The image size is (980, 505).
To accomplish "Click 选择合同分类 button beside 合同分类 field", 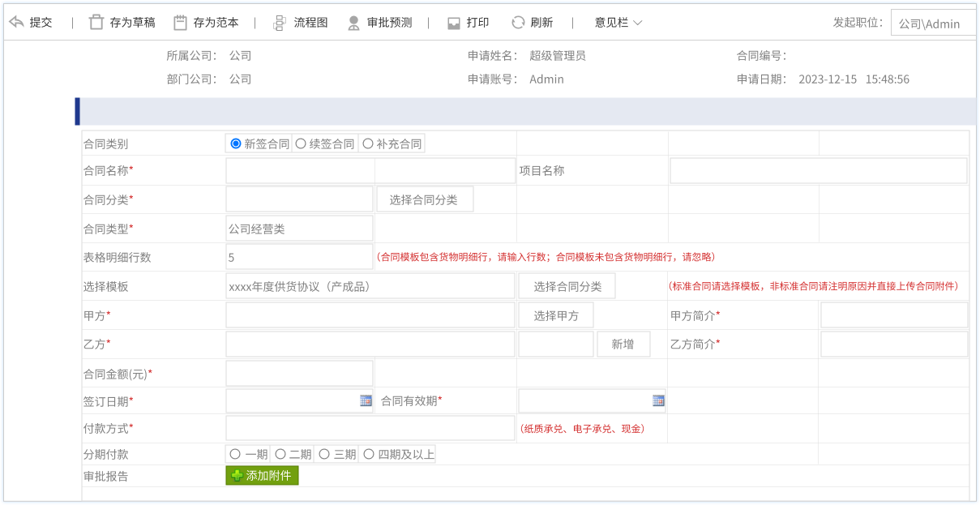I will tap(424, 199).
